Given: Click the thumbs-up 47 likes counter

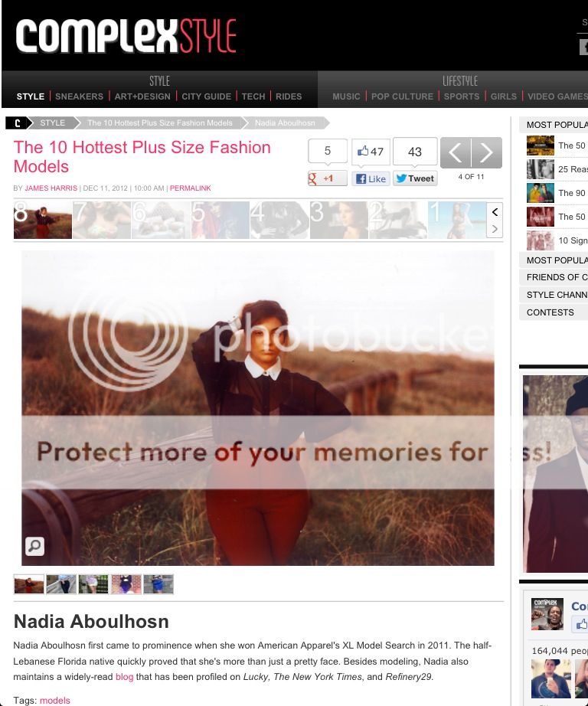Looking at the screenshot, I should (x=371, y=152).
